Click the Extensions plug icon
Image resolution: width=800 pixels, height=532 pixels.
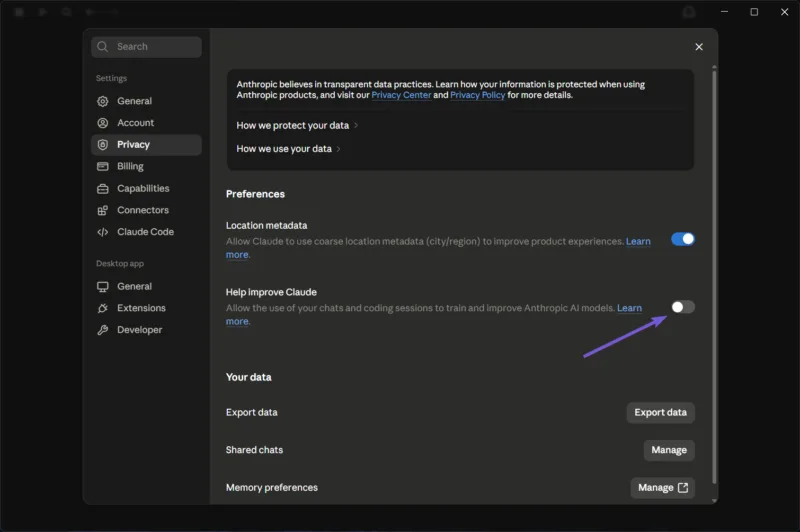coord(103,308)
